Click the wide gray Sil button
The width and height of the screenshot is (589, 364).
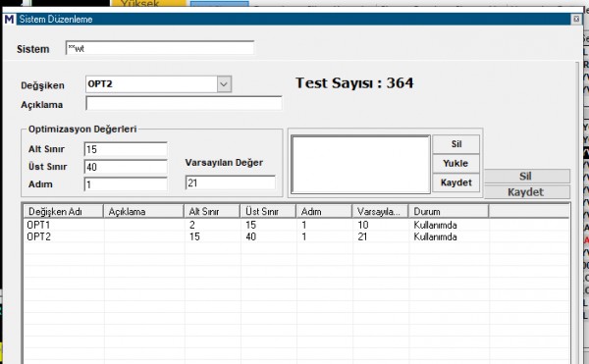526,176
